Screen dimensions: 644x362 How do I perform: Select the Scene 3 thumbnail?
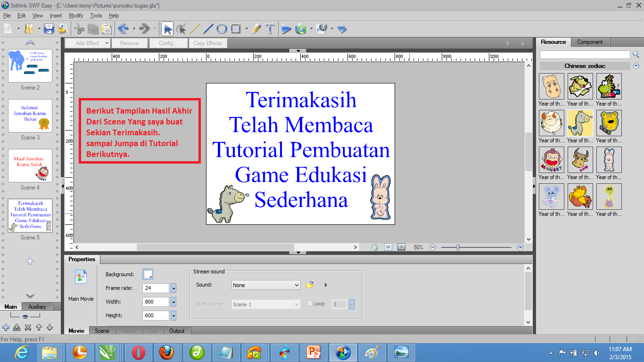pyautogui.click(x=30, y=116)
